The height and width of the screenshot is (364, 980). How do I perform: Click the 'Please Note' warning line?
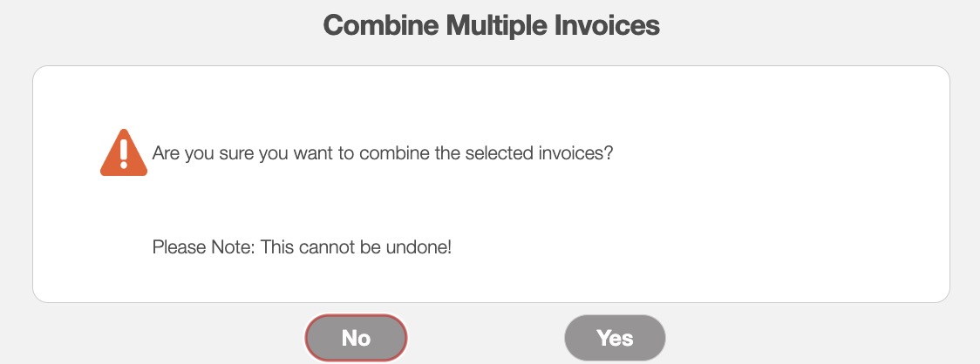pos(302,246)
